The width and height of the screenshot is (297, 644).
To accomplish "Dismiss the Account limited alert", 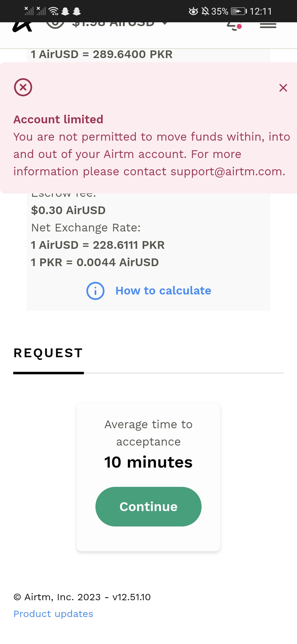I will 283,88.
